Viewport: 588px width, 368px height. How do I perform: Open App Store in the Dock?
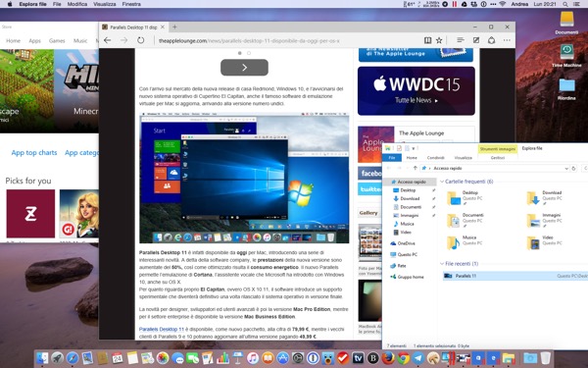[x=283, y=358]
